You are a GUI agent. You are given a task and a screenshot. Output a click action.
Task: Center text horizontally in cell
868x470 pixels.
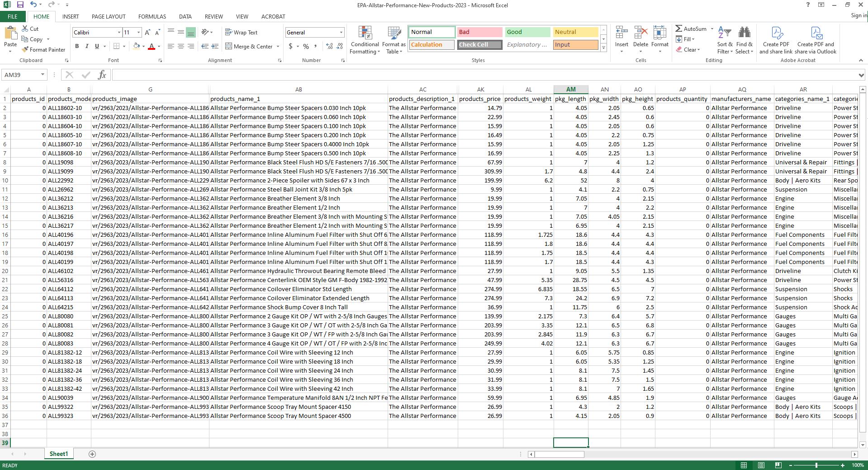tap(180, 46)
